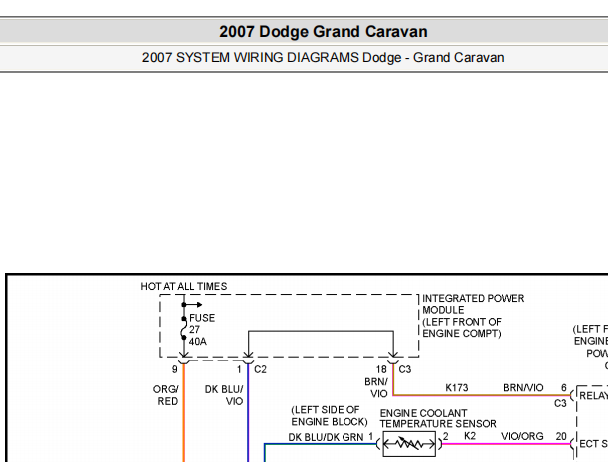Click pin number "20" next to ECT
Image resolution: width=608 pixels, height=462 pixels.
click(561, 436)
